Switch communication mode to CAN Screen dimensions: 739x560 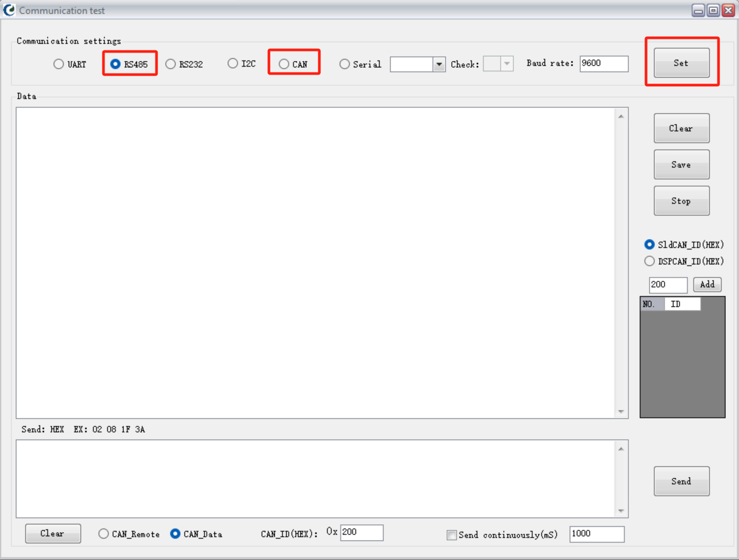click(x=284, y=64)
